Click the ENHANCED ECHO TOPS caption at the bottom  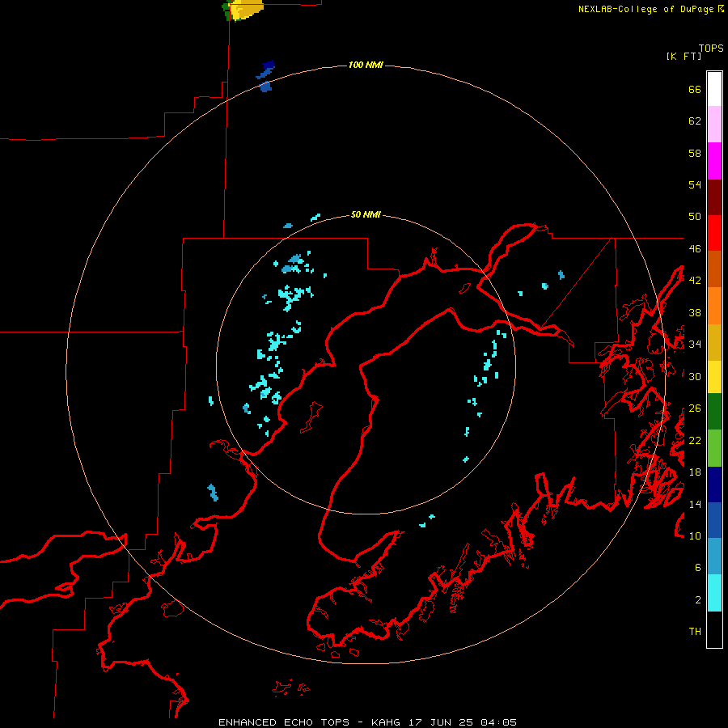(x=367, y=722)
